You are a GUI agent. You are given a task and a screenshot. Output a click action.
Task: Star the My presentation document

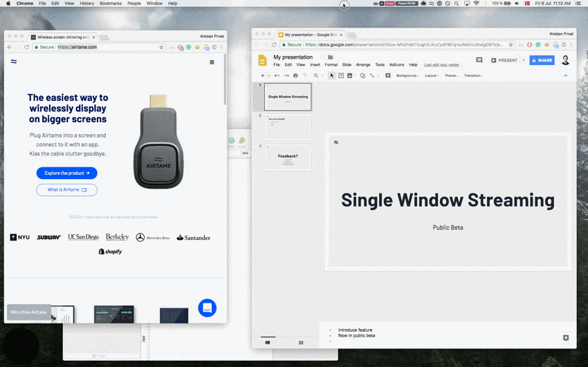[322, 57]
